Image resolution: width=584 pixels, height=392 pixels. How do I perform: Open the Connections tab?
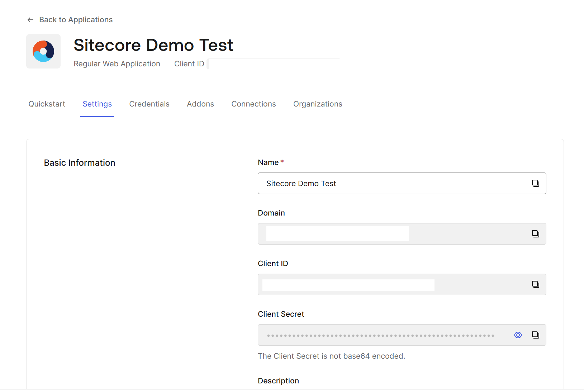click(253, 104)
